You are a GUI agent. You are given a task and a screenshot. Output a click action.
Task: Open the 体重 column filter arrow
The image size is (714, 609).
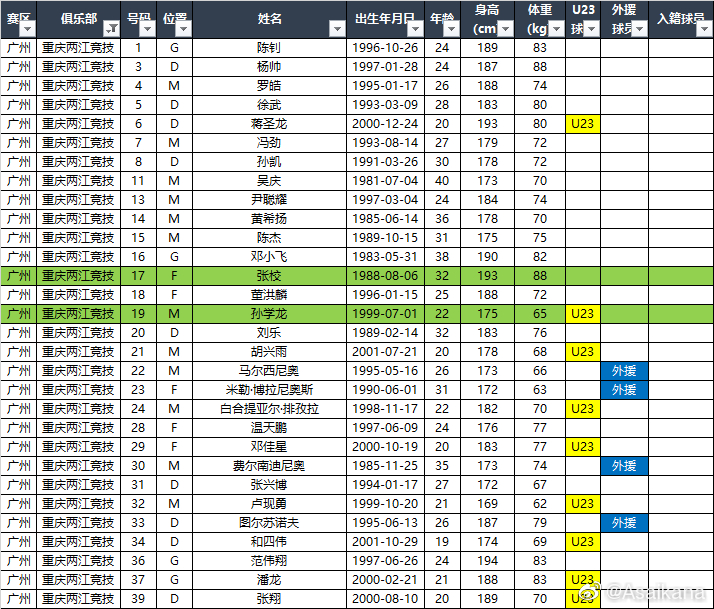555,29
